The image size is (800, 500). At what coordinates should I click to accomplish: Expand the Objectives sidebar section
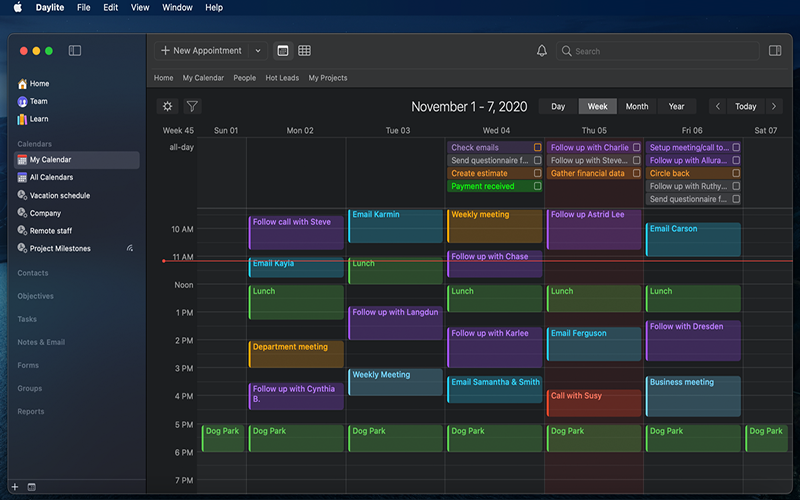click(35, 296)
